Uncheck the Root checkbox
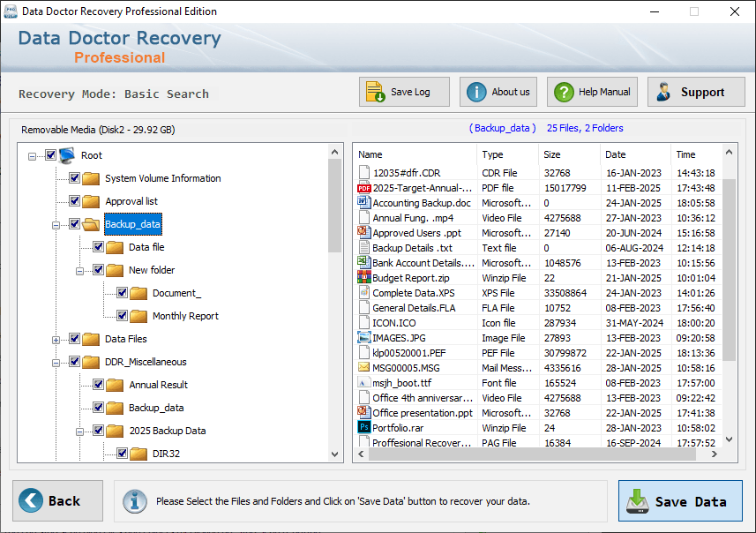 [x=50, y=154]
